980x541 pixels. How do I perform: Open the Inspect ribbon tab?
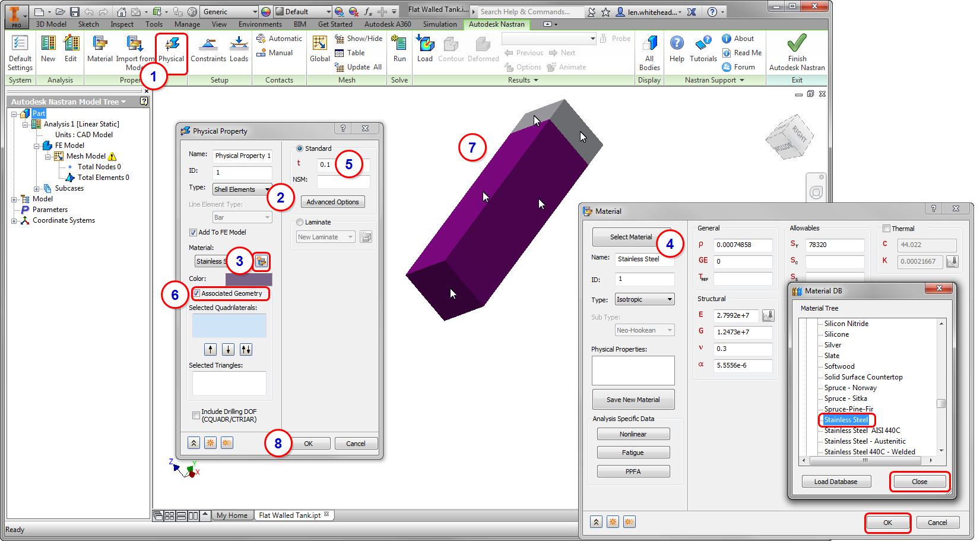[x=122, y=24]
